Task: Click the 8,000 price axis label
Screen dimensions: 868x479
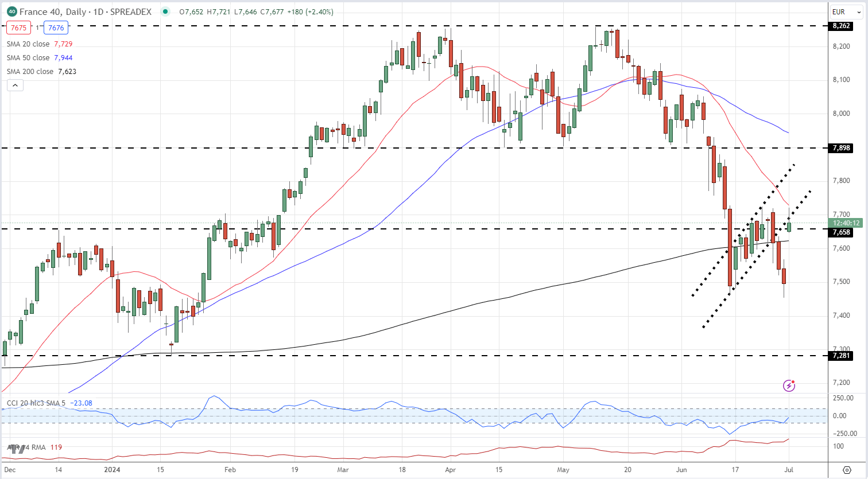Action: [x=840, y=114]
